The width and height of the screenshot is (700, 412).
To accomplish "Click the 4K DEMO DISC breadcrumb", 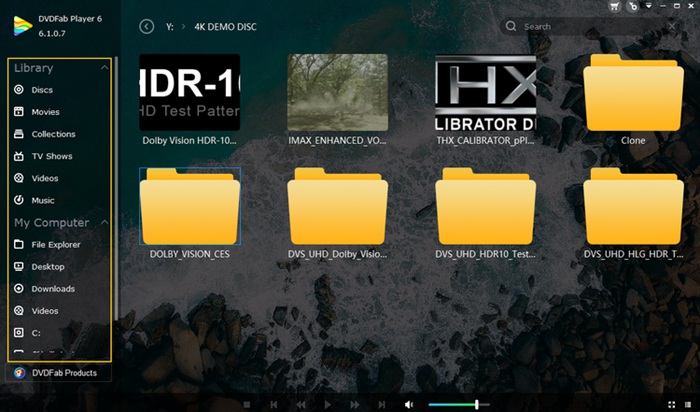I will point(225,27).
